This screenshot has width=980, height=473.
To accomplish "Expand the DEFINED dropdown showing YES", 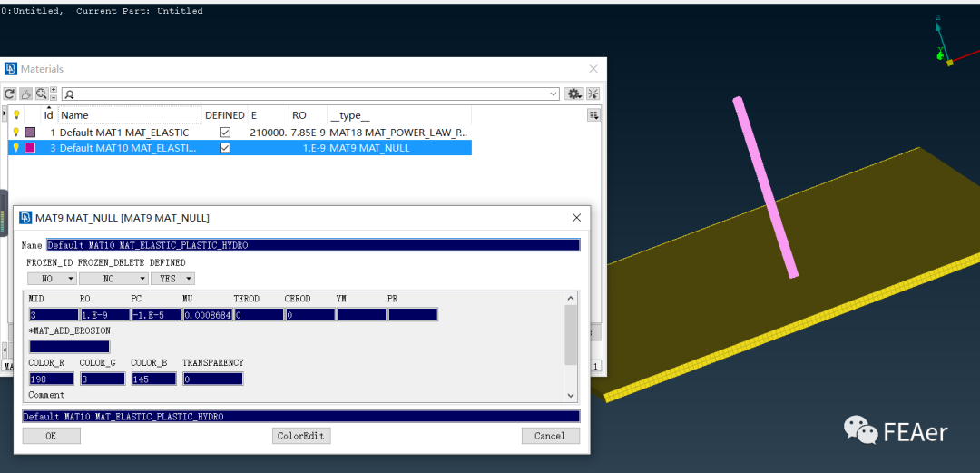I will [172, 279].
